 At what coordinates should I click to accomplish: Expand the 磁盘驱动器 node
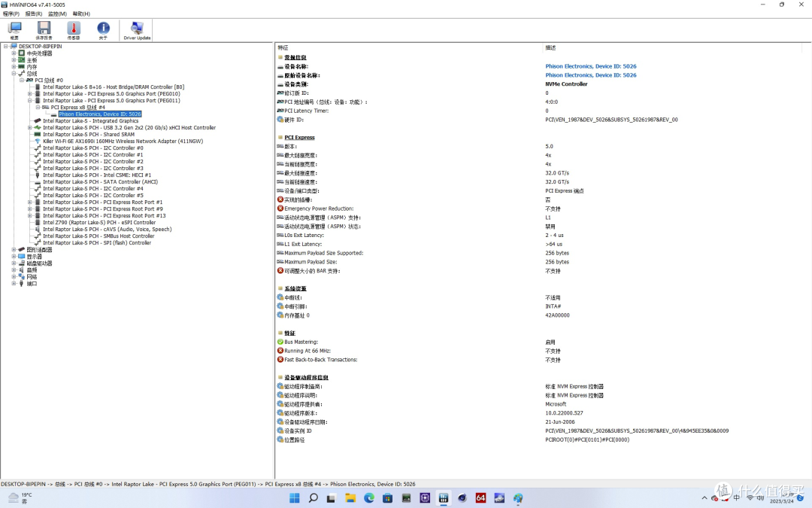[14, 263]
